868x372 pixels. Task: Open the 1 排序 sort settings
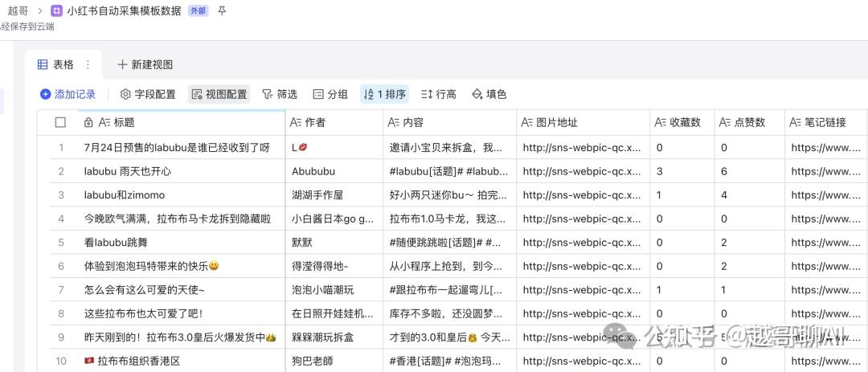pos(385,94)
